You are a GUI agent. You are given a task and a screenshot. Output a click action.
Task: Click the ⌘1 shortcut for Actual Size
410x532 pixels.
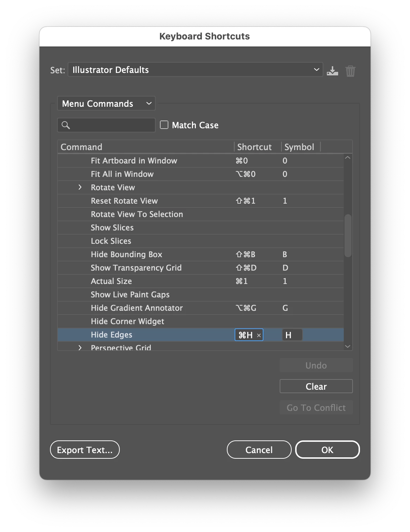[x=242, y=281]
